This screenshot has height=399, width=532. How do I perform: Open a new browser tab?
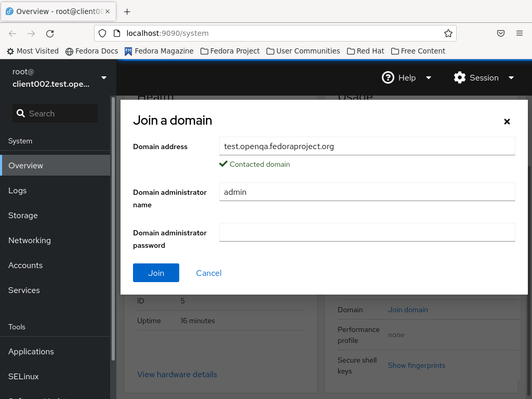pyautogui.click(x=127, y=11)
